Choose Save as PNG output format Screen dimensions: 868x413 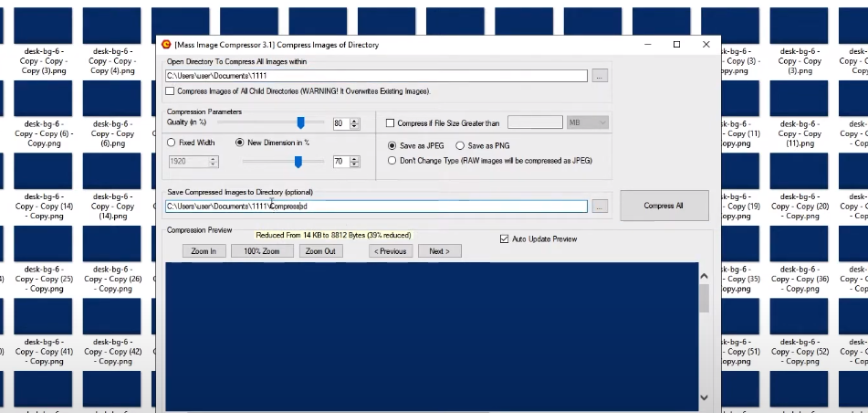pyautogui.click(x=460, y=146)
